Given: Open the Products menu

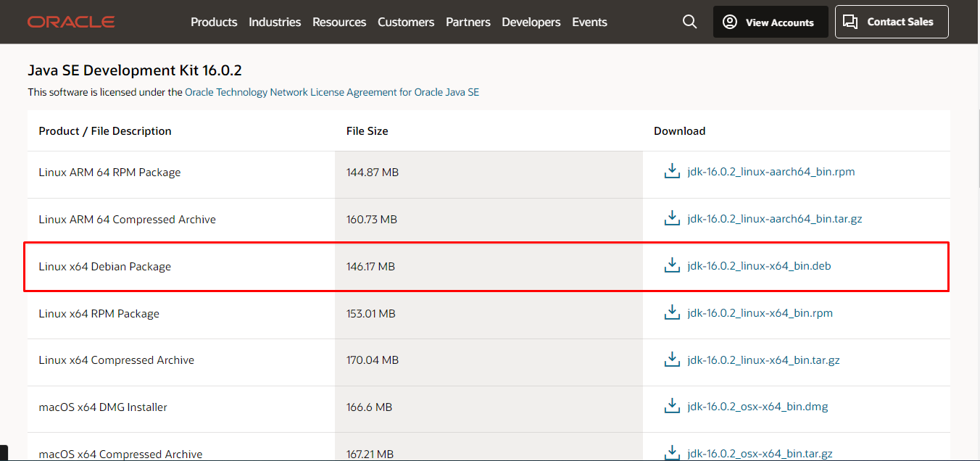Looking at the screenshot, I should coord(214,22).
